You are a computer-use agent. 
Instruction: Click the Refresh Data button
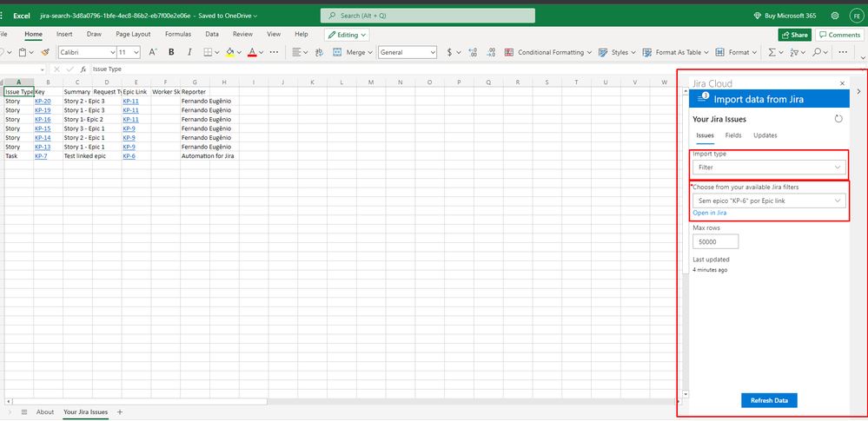click(x=769, y=400)
